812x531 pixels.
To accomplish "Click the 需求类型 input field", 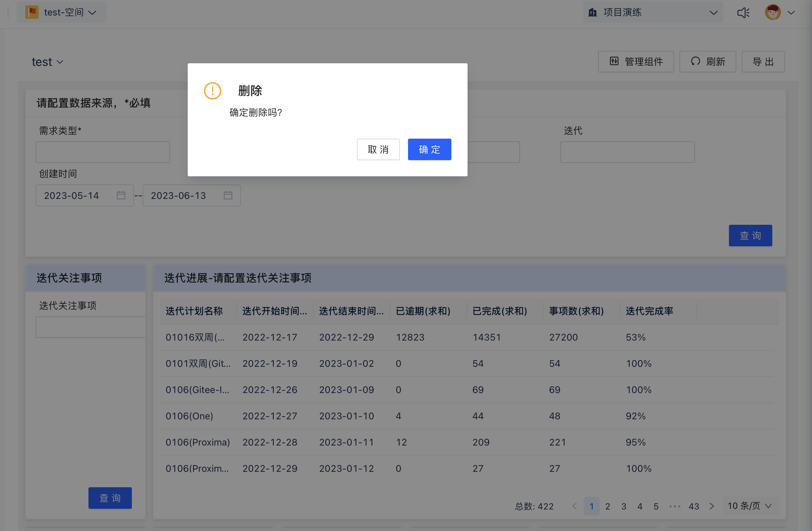I will point(103,152).
